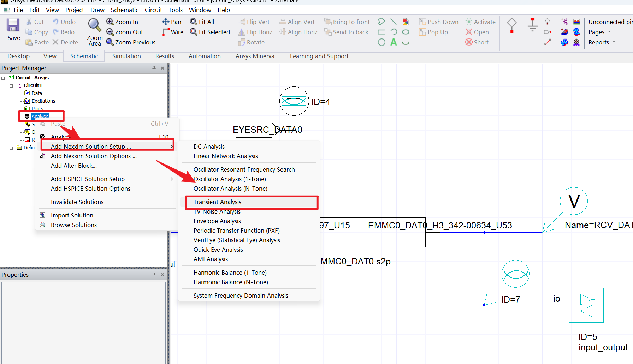Viewport: 633px width, 364px height.
Task: Click the purple award ribbon icon
Action: tap(576, 42)
